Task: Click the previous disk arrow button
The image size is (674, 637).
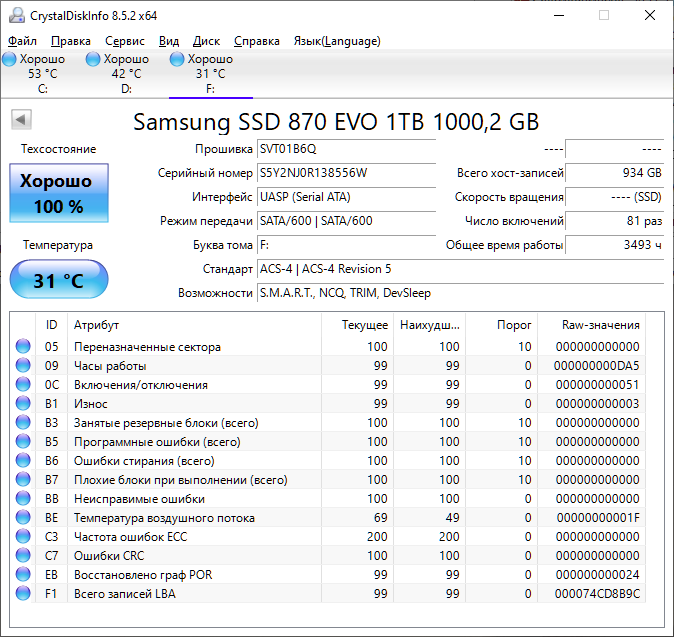Action: point(21,120)
